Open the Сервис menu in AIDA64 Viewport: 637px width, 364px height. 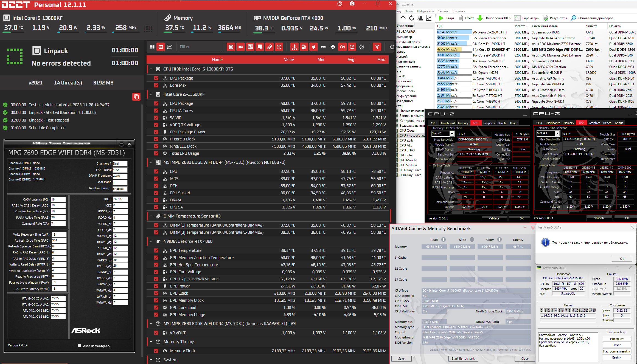(443, 11)
